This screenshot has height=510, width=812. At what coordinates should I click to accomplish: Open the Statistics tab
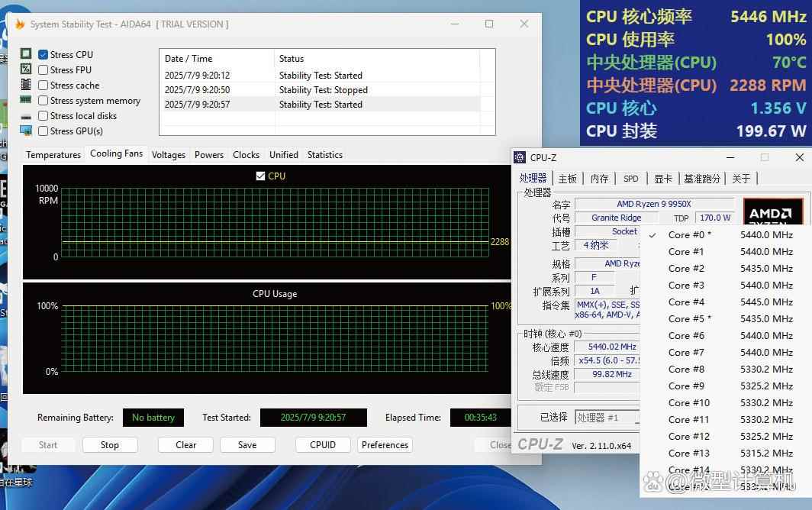pos(324,155)
